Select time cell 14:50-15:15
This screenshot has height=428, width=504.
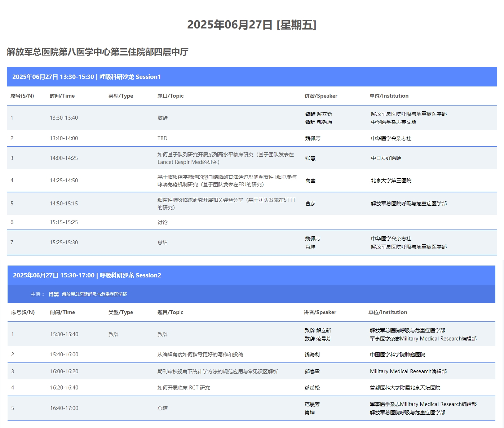pos(64,204)
